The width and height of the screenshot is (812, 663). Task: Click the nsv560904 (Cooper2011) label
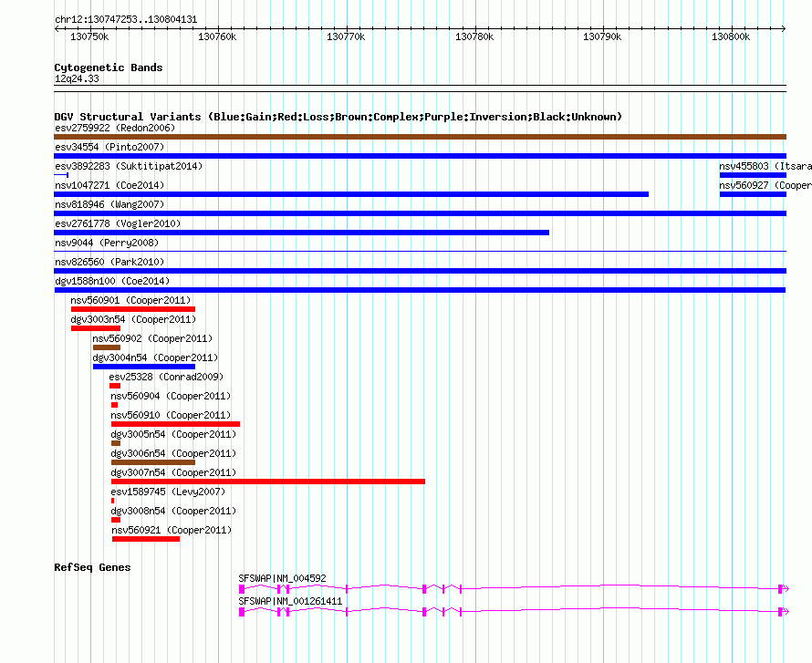click(171, 396)
